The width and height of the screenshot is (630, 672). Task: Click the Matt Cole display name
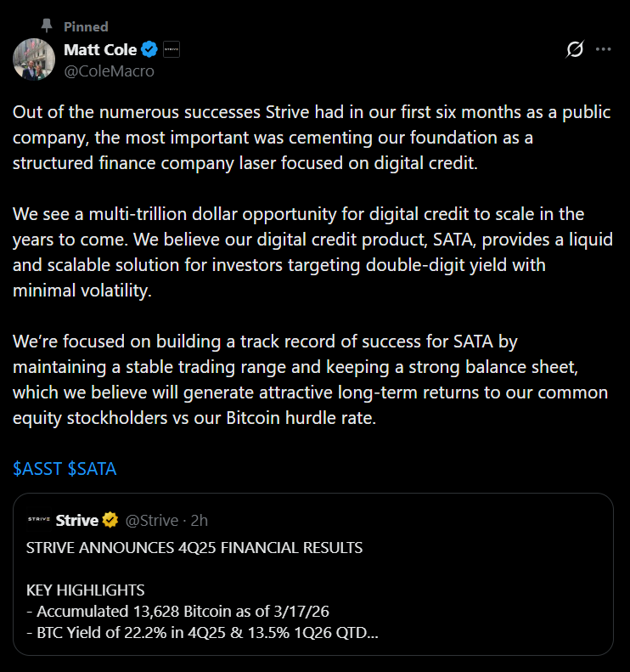99,49
